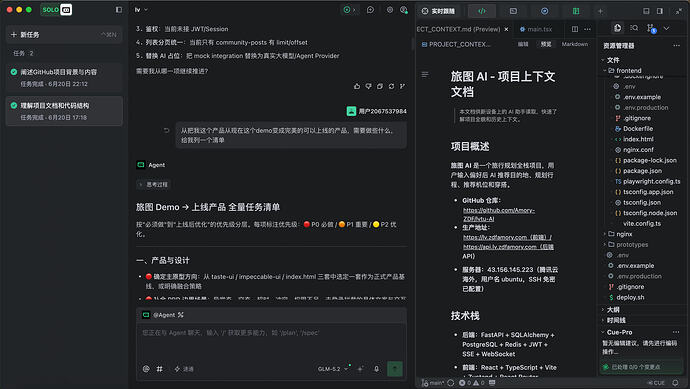690x389 pixels.
Task: Open the GitHub repository link
Action: (499, 214)
